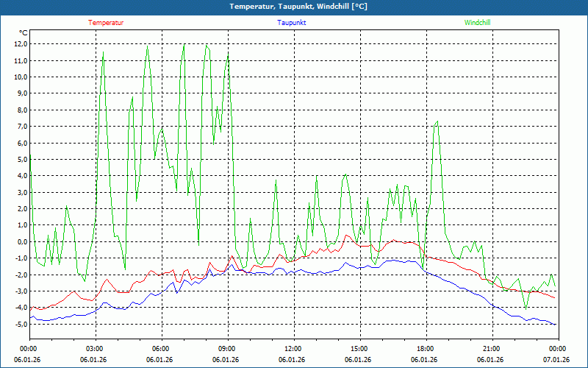Click the 07.01.26 date label
The width and height of the screenshot is (588, 368).
[556, 360]
